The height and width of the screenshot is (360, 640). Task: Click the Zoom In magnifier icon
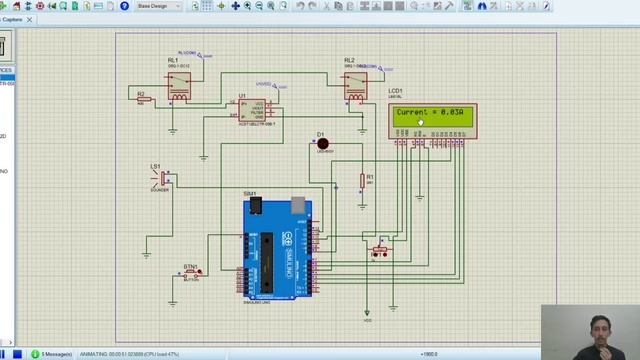click(247, 6)
